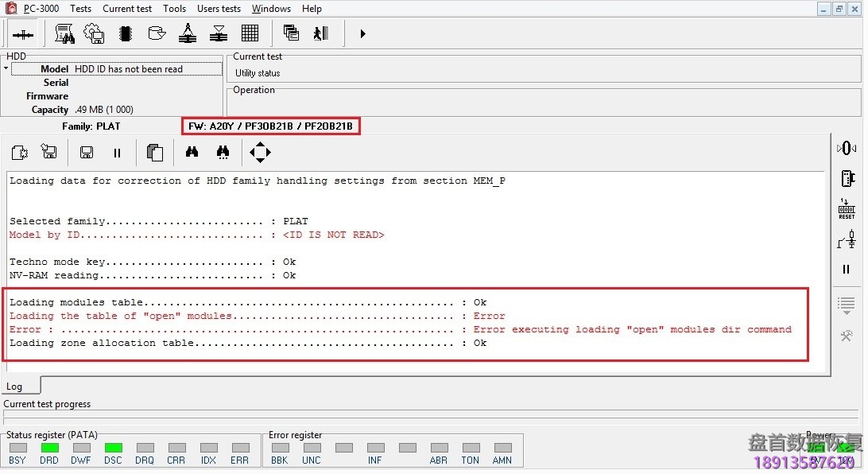Expand the HDD Model dropdown arrow
The width and height of the screenshot is (868, 474).
pyautogui.click(x=6, y=69)
